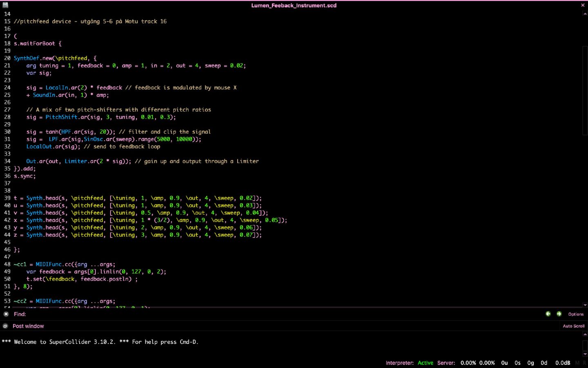
Task: Click the Auto Scroll button
Action: click(573, 326)
